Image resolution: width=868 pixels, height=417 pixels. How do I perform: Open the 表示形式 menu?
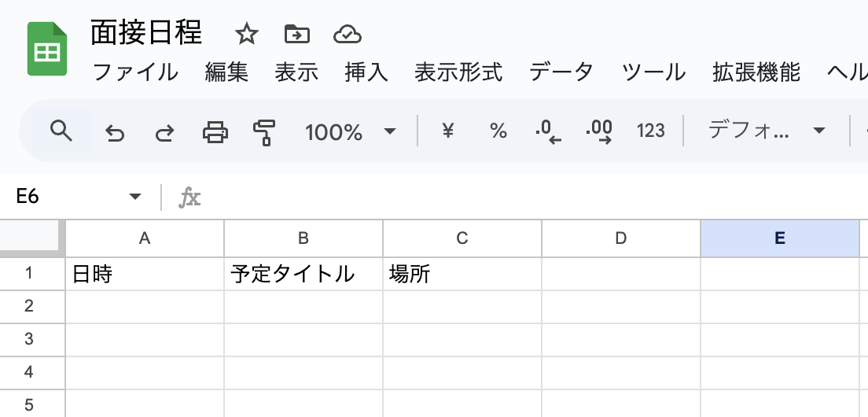(x=458, y=72)
